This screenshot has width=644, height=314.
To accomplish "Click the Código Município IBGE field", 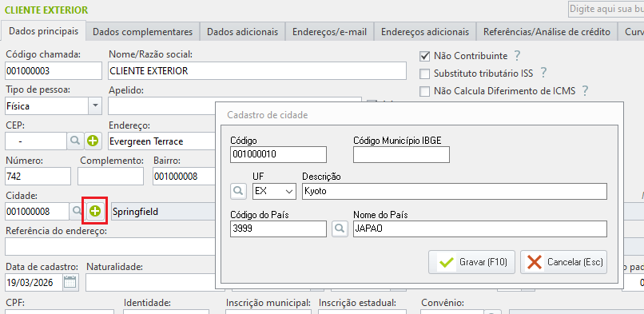I will point(401,154).
